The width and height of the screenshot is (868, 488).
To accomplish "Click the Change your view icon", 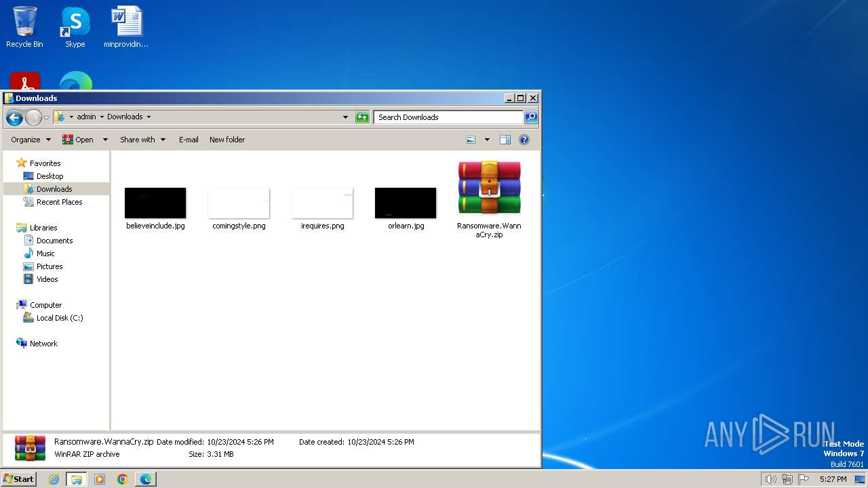I will click(x=471, y=140).
